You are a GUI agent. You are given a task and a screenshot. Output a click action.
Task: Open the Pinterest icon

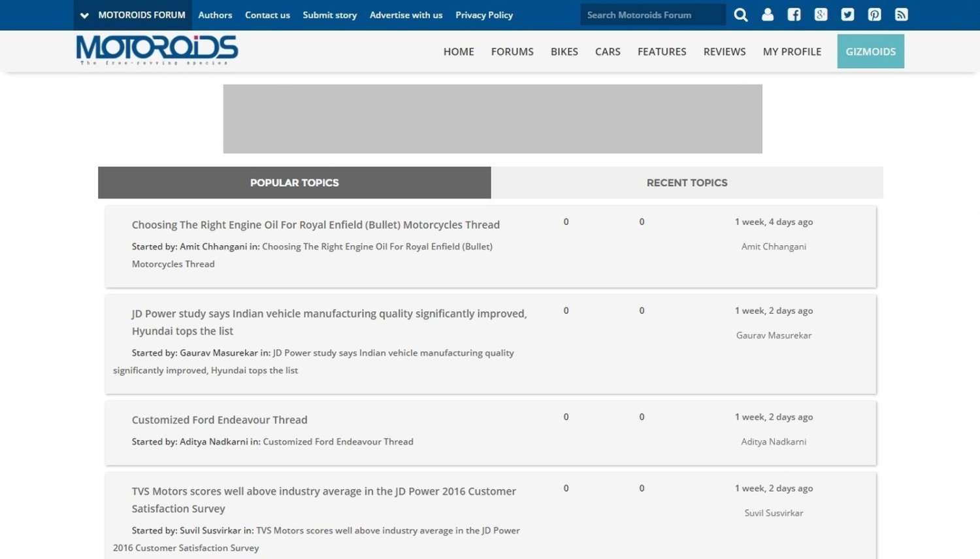pyautogui.click(x=874, y=14)
